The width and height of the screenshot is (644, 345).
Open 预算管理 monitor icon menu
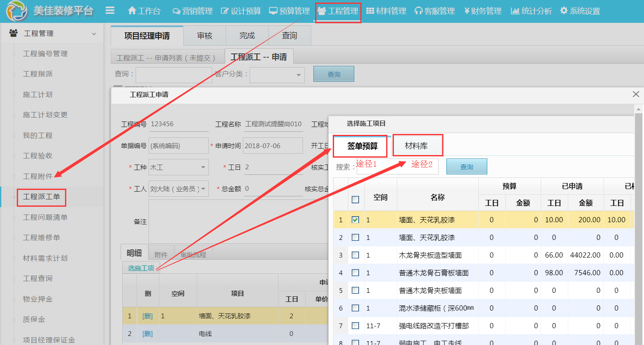coord(289,11)
